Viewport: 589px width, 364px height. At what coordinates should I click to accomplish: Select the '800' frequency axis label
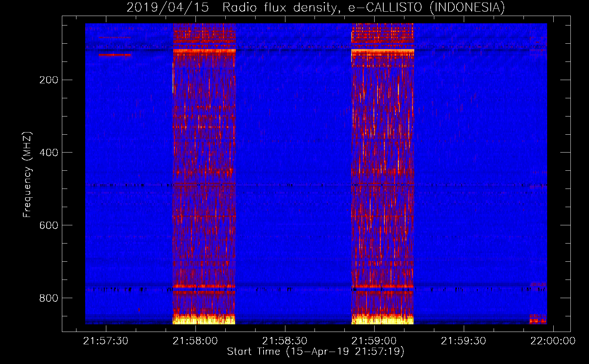(49, 298)
